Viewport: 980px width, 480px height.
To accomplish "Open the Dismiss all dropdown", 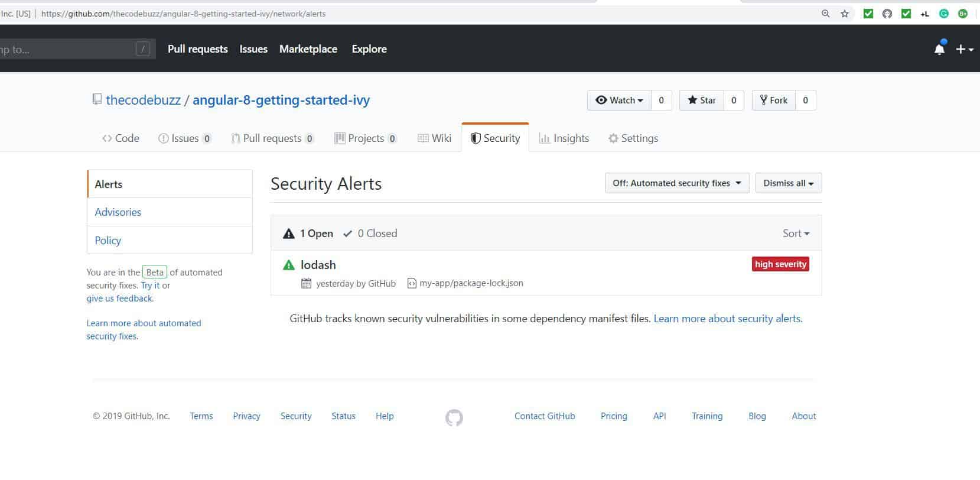I will pyautogui.click(x=789, y=183).
